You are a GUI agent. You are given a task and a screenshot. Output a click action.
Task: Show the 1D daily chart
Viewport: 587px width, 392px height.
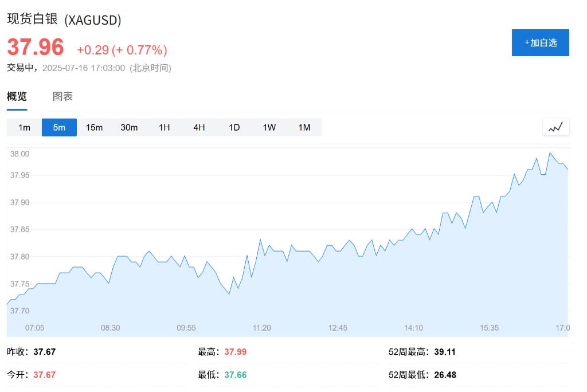click(234, 127)
